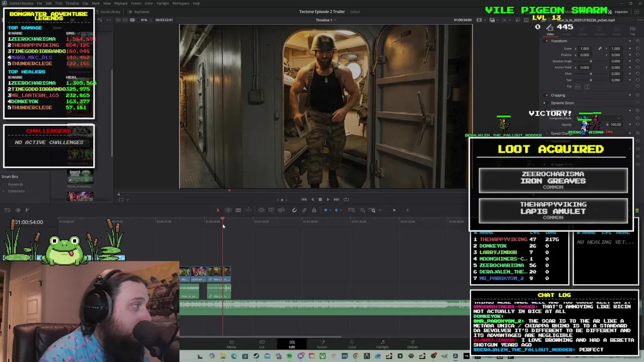The width and height of the screenshot is (644, 362).
Task: Switch to the Cut page
Action: click(x=262, y=344)
